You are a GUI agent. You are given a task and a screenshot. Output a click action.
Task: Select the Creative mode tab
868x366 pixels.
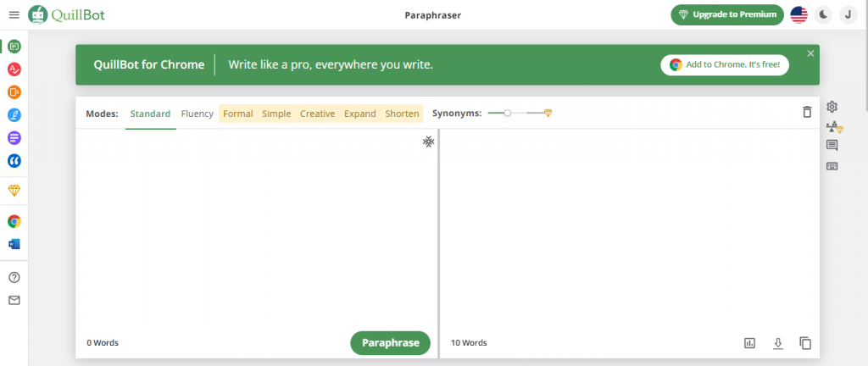pos(317,114)
